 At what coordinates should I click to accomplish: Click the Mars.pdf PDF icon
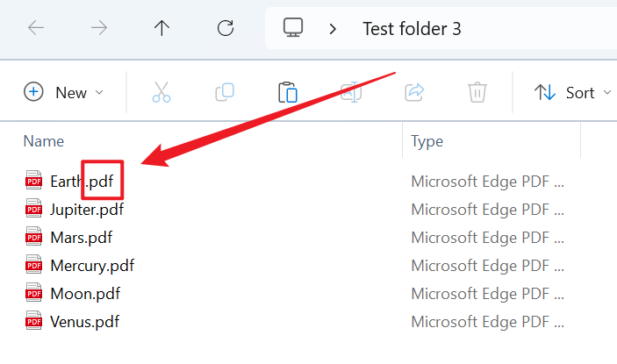tap(34, 237)
